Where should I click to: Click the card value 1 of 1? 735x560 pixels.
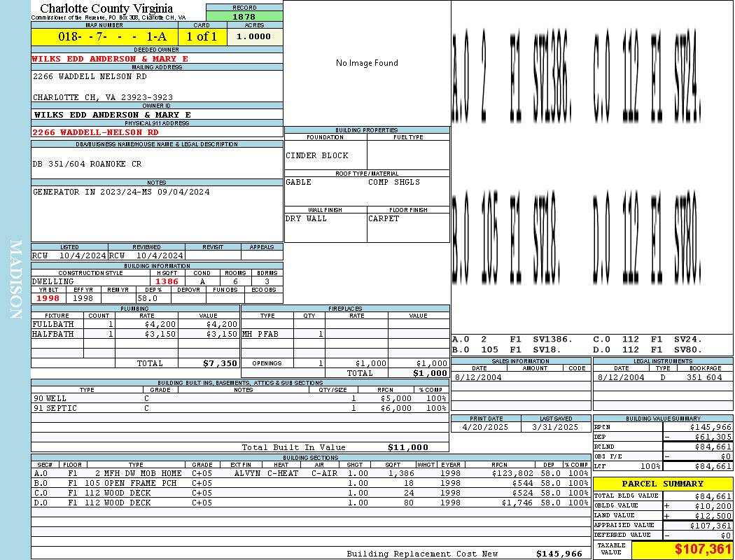point(202,36)
